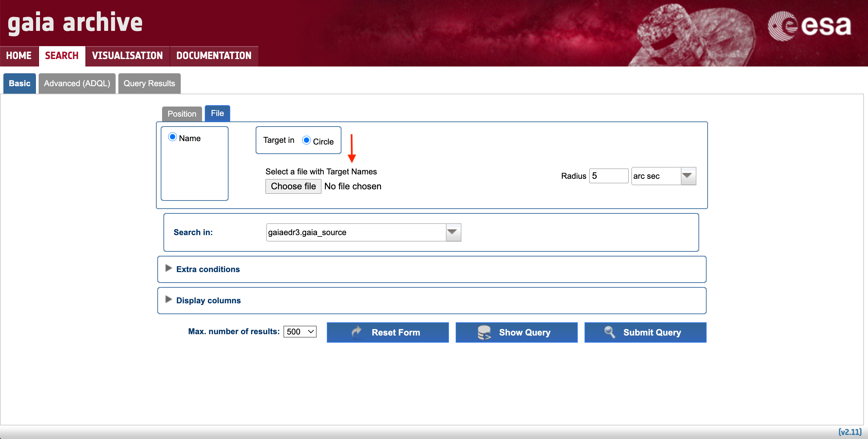868x439 pixels.
Task: Click the gaia archive title
Action: 75,23
